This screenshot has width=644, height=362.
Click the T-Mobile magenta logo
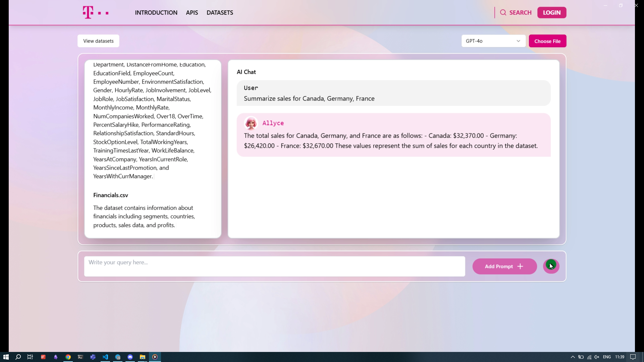pyautogui.click(x=95, y=13)
